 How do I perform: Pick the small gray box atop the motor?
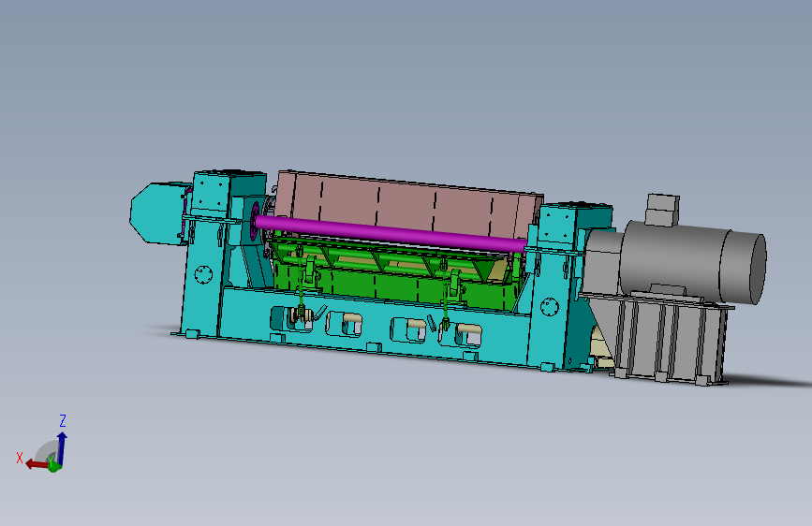661,211
